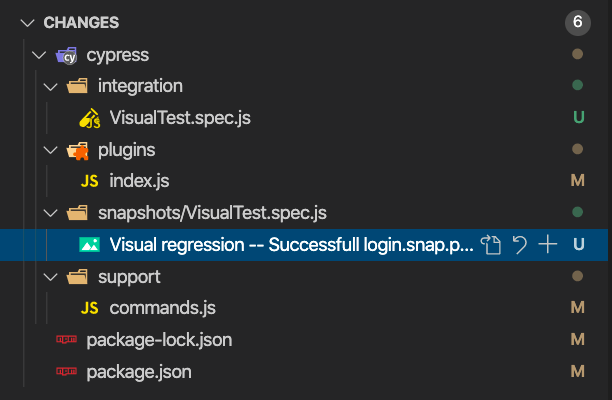
Task: Click the VisualTest.spec.js file icon
Action: click(x=90, y=118)
